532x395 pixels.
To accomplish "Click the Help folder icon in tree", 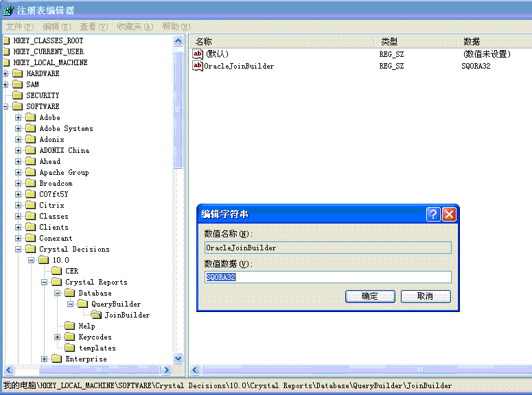I will (70, 326).
